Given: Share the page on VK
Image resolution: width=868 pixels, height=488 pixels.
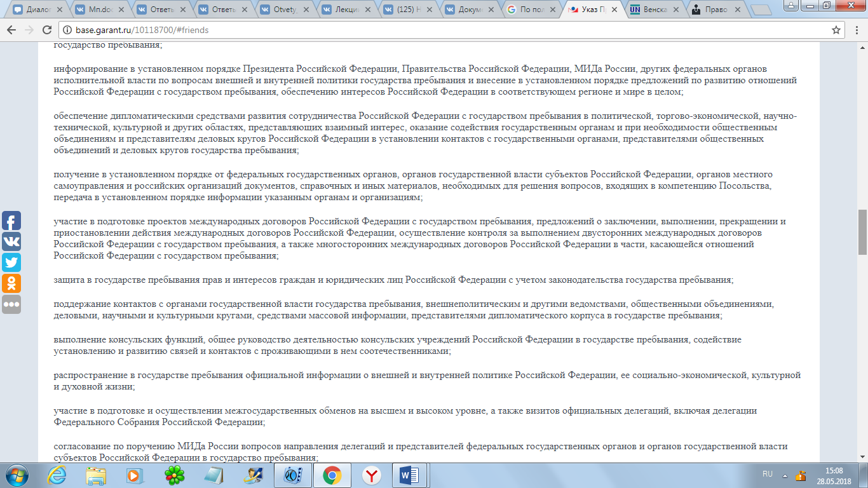Looking at the screenshot, I should [11, 241].
